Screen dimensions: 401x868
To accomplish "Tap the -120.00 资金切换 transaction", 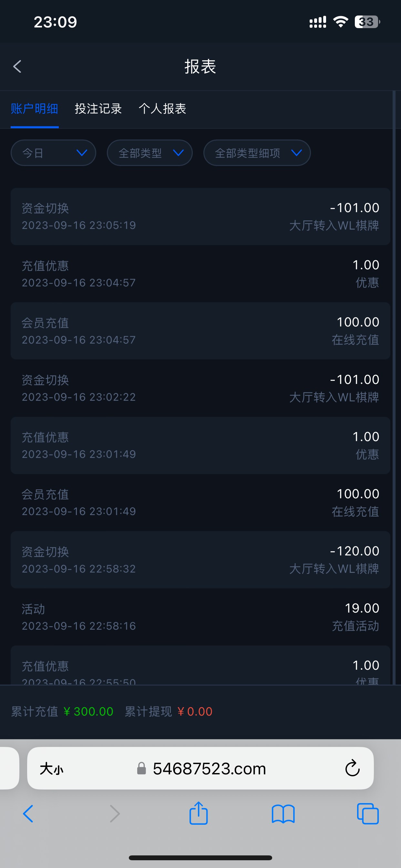I will [x=200, y=560].
